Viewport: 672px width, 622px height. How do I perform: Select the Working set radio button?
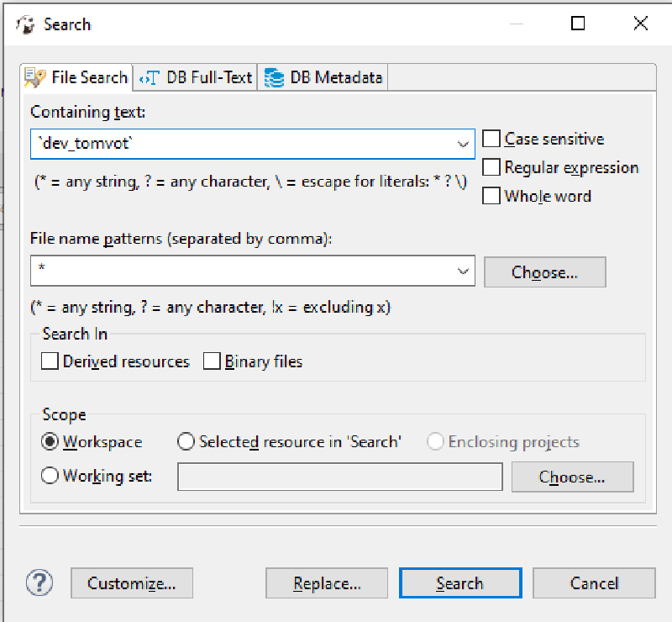[50, 476]
